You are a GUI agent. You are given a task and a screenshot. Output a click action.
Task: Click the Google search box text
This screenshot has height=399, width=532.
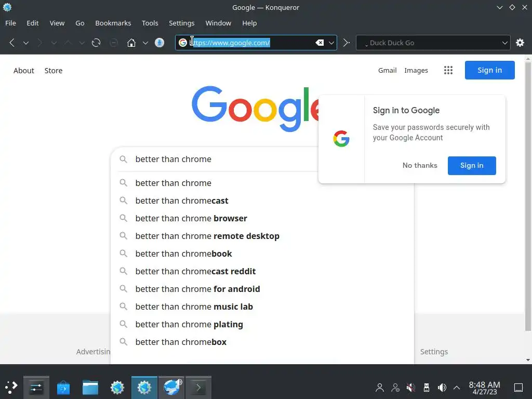point(173,159)
